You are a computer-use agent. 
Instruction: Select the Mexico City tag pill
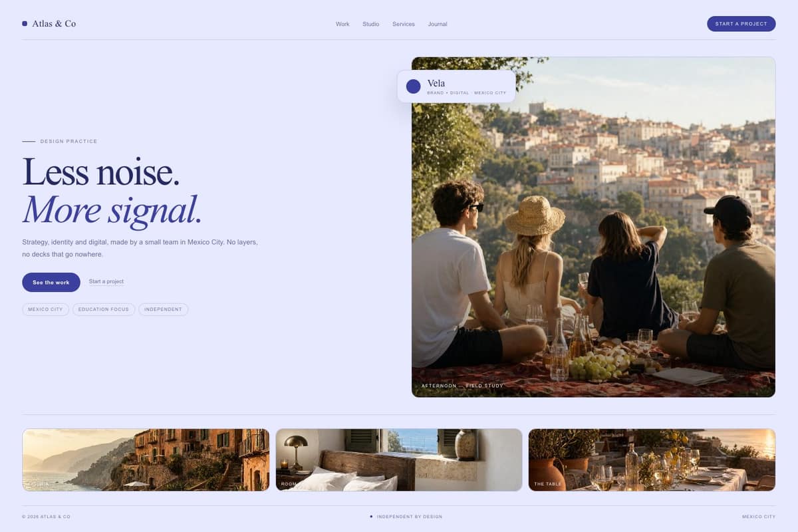point(45,309)
